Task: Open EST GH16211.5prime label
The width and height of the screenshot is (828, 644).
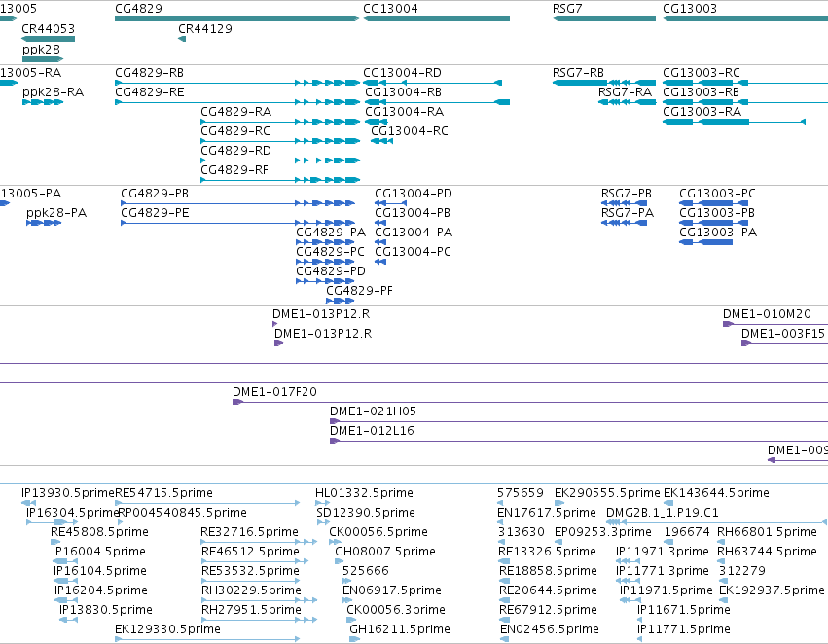Action: [x=400, y=629]
